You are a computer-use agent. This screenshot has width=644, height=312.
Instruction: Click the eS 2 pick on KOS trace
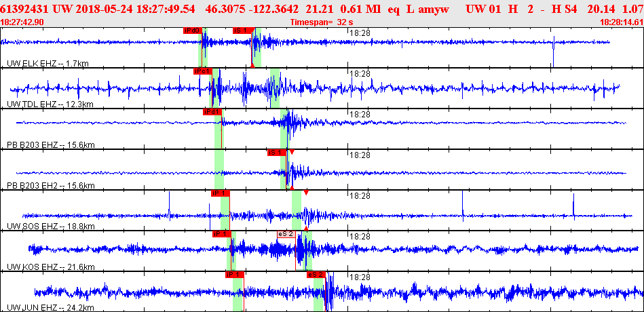(286, 234)
